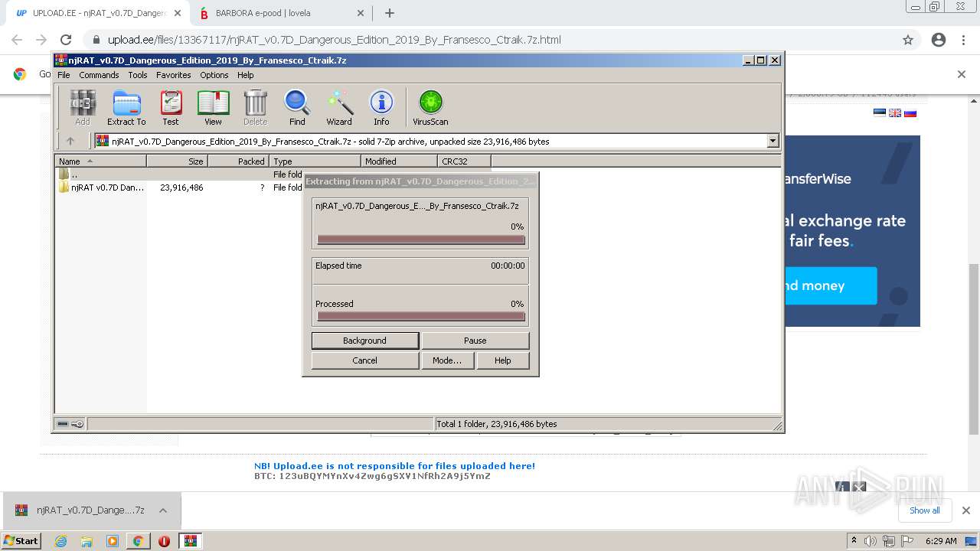Click the Background button in extraction dialog
This screenshot has height=551, width=980.
[365, 341]
